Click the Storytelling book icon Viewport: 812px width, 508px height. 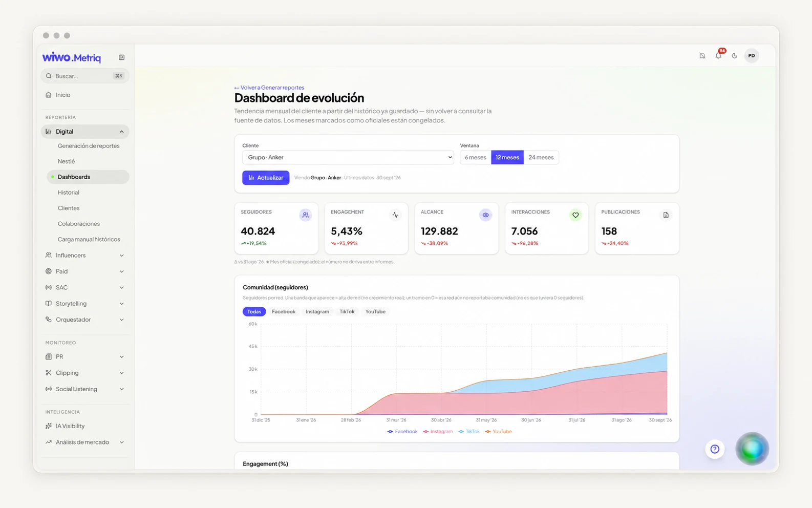pos(49,304)
